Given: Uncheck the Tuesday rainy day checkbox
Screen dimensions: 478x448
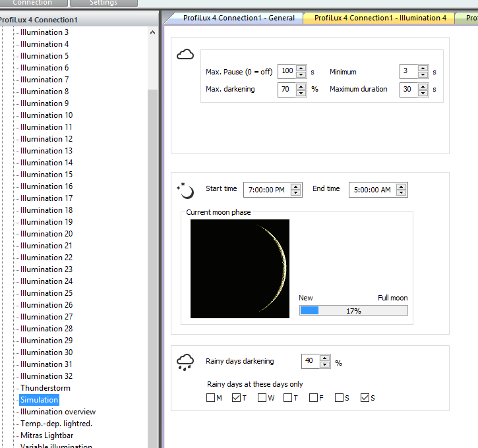Looking at the screenshot, I should click(x=236, y=398).
